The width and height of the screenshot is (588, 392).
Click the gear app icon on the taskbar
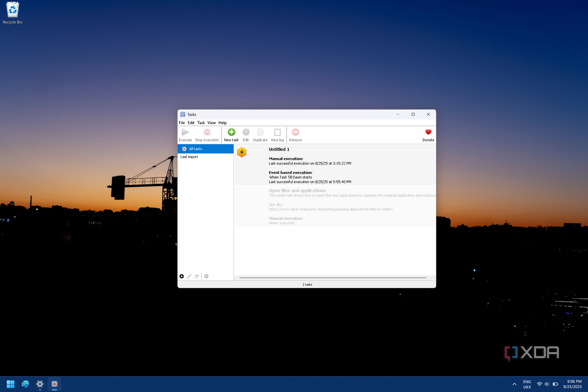tap(40, 384)
